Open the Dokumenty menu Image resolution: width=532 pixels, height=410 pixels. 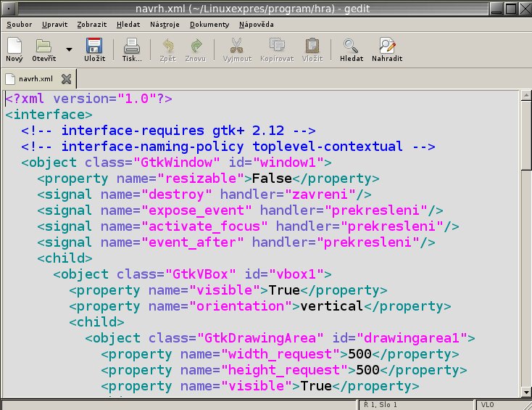tap(209, 25)
